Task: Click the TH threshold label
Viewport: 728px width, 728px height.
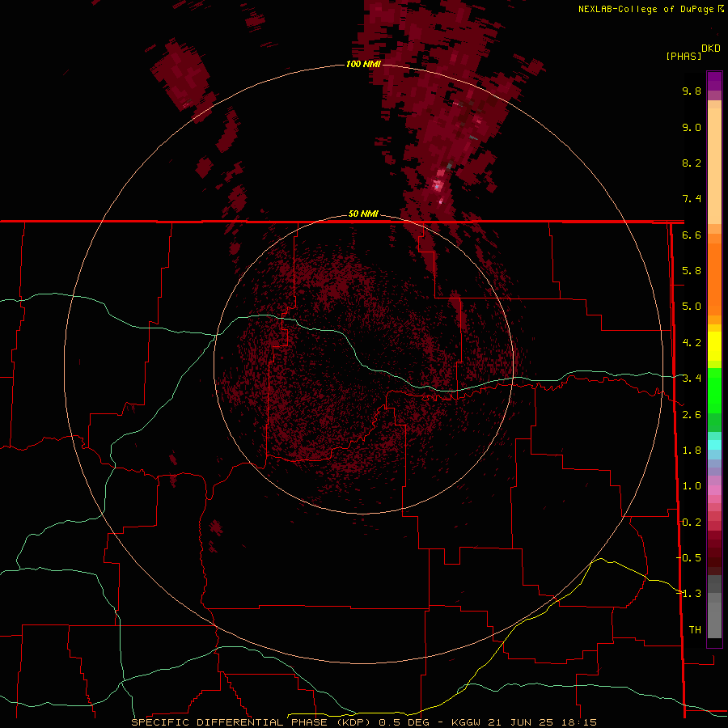Action: coord(695,630)
